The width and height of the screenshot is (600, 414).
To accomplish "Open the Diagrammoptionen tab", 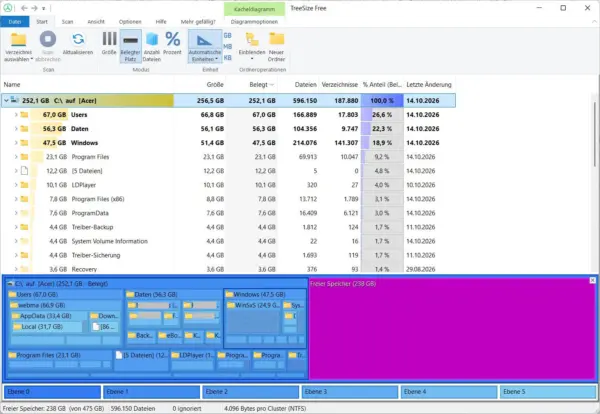I will coord(254,22).
